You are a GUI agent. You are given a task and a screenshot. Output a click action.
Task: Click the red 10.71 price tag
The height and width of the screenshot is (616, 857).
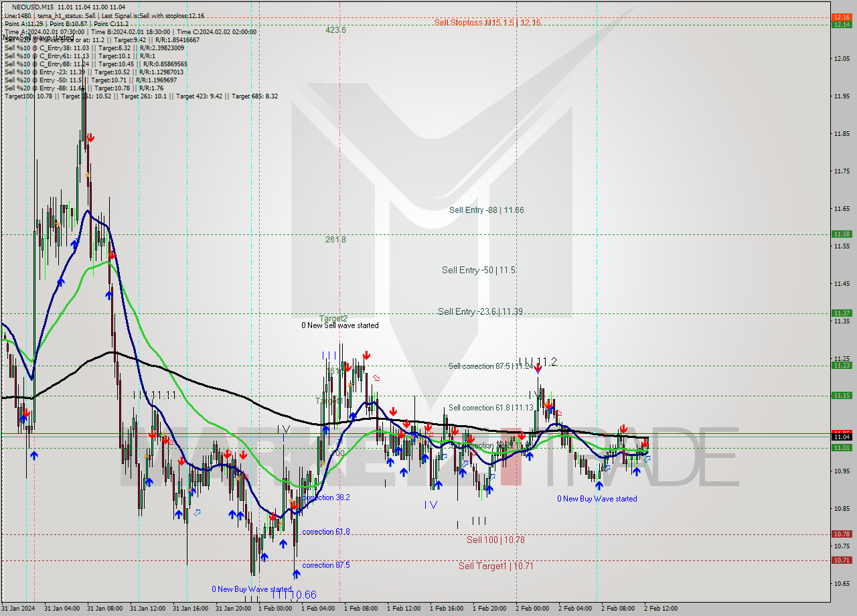[x=842, y=560]
